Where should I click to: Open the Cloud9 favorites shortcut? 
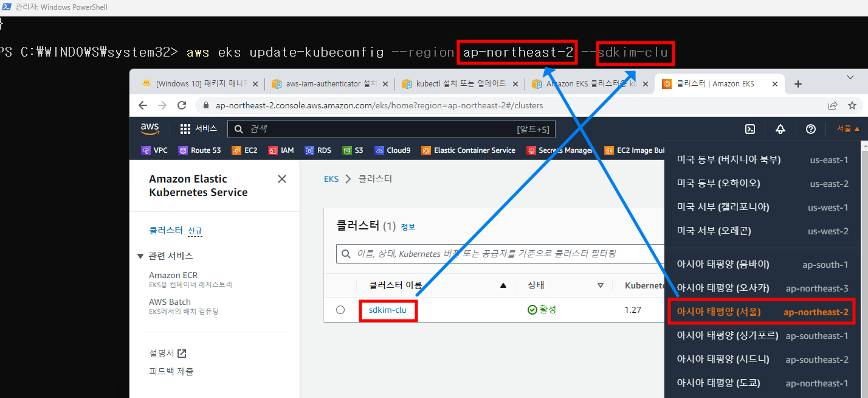(x=392, y=150)
